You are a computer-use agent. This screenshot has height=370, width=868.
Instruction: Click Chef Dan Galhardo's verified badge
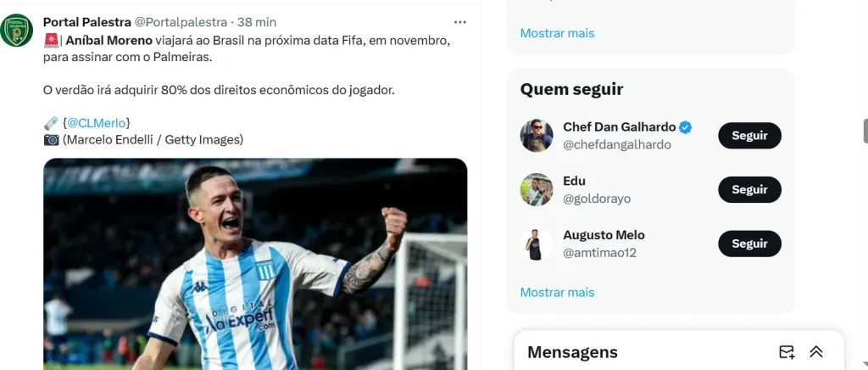point(685,127)
